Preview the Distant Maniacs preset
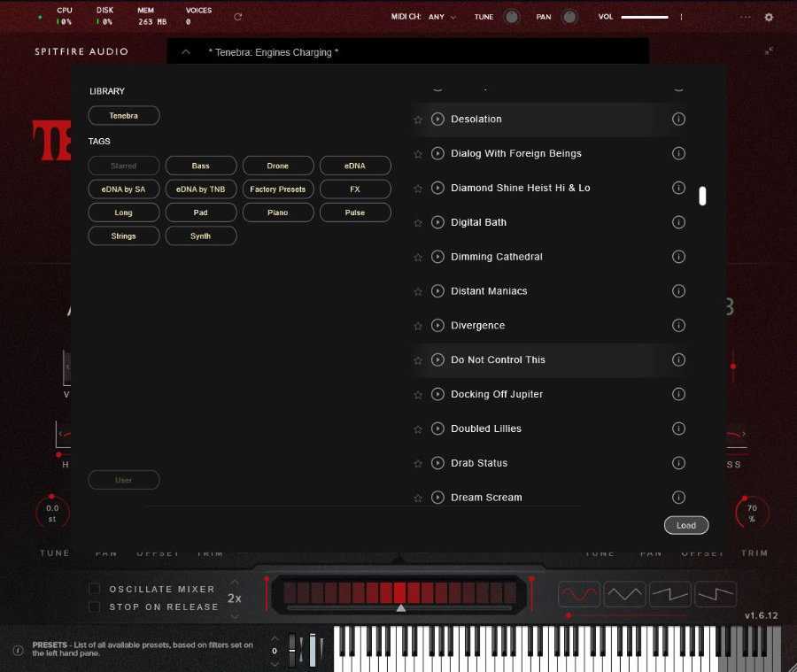This screenshot has width=797, height=672. coord(437,291)
